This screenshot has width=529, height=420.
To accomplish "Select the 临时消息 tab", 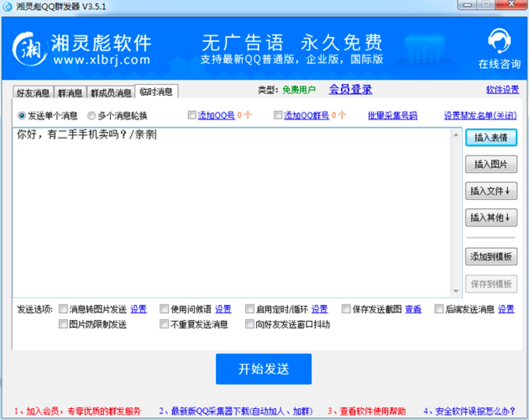I will (x=156, y=91).
